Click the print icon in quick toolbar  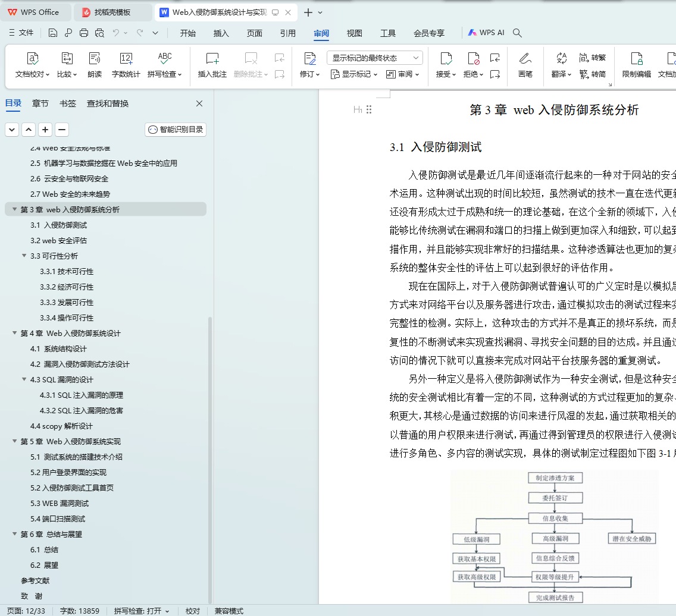84,33
